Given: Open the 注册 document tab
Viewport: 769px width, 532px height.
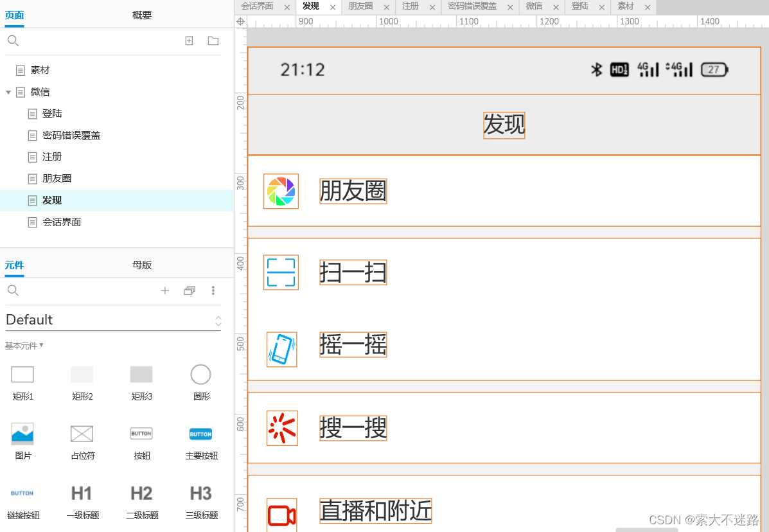Looking at the screenshot, I should pyautogui.click(x=411, y=6).
